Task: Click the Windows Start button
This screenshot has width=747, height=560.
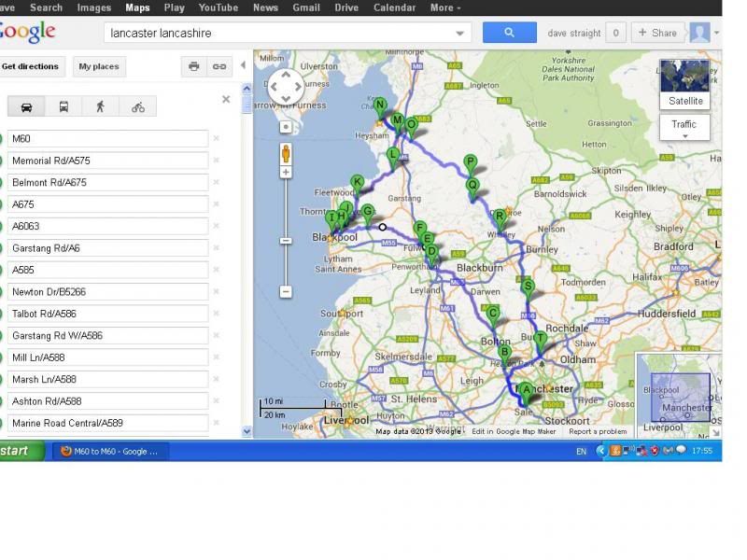Action: 21,451
